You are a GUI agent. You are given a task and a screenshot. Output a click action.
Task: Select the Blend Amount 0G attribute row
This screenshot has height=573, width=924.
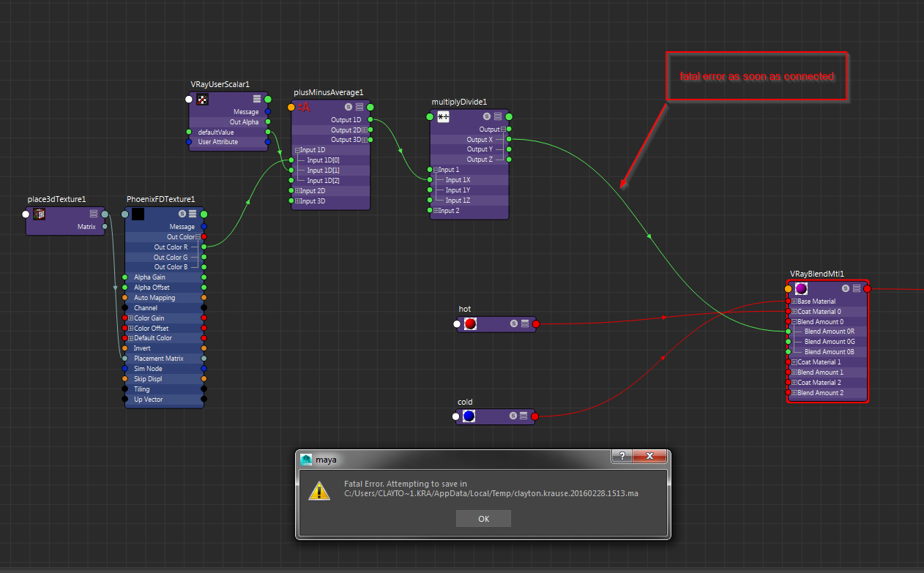(827, 342)
